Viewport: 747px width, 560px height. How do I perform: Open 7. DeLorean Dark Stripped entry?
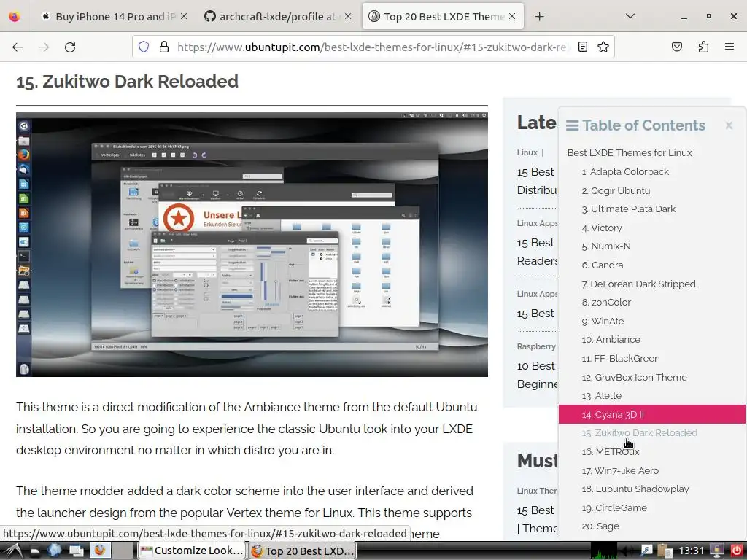tap(638, 284)
